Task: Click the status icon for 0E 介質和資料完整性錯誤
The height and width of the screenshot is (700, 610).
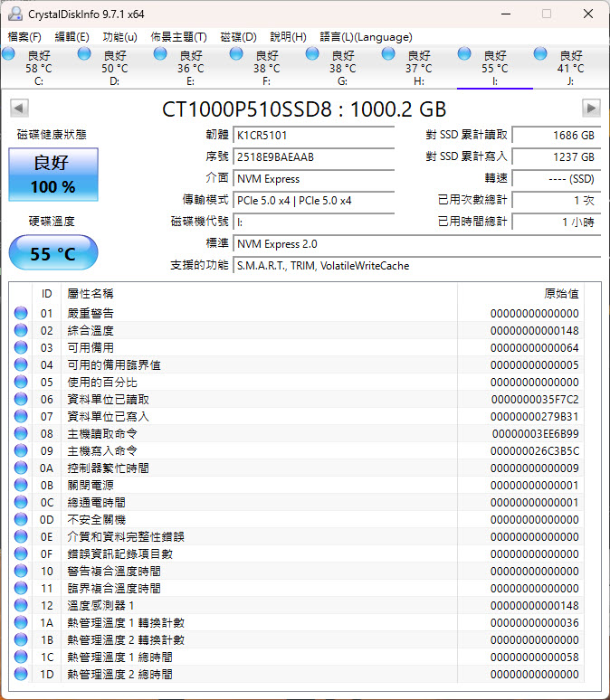Action: 21,536
